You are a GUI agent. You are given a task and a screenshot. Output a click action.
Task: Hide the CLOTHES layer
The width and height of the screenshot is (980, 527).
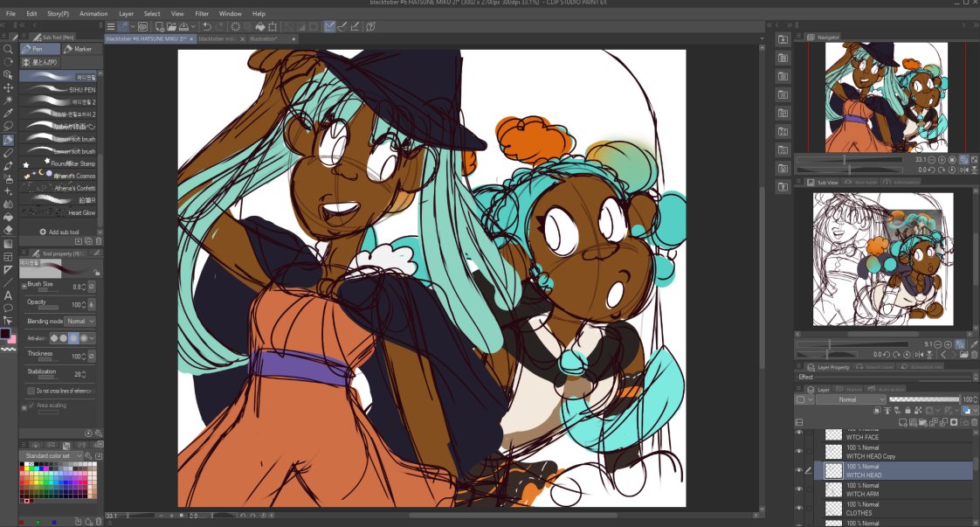click(798, 509)
